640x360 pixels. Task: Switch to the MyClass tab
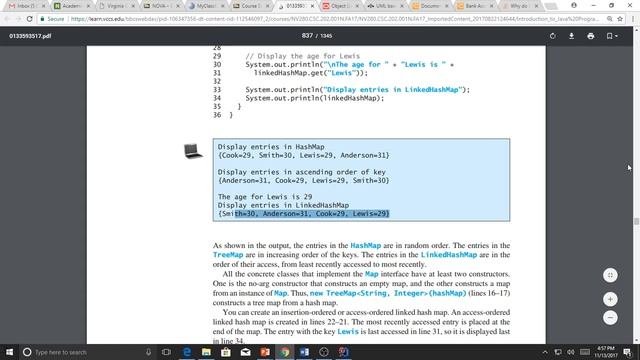[x=205, y=6]
